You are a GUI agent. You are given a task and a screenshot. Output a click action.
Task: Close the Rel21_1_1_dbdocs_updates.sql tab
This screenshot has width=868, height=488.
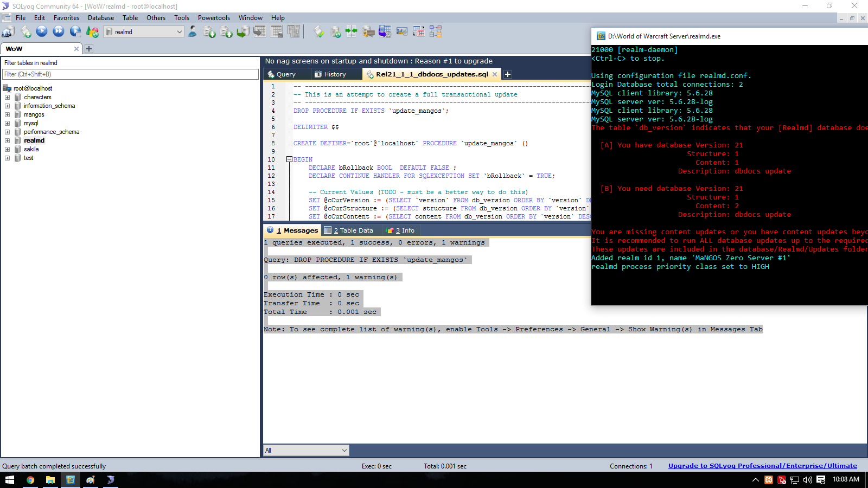(x=495, y=74)
